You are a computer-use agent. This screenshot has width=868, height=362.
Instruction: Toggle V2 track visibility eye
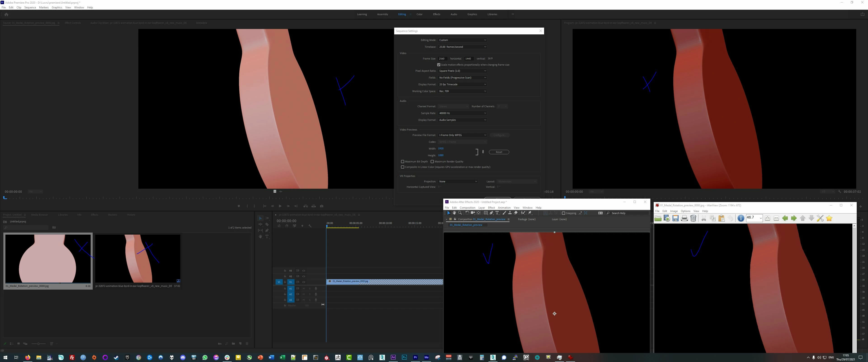304,276
